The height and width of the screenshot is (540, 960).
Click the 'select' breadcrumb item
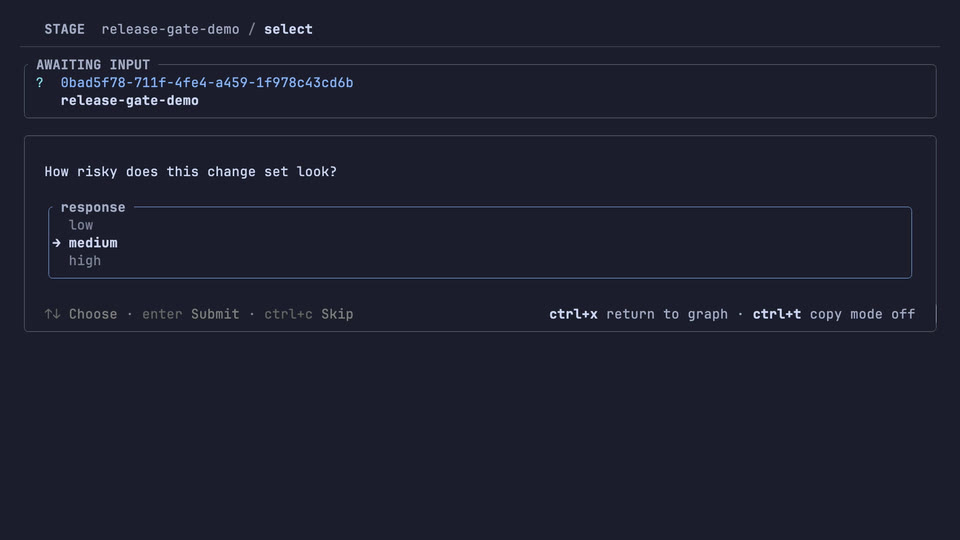pyautogui.click(x=288, y=29)
